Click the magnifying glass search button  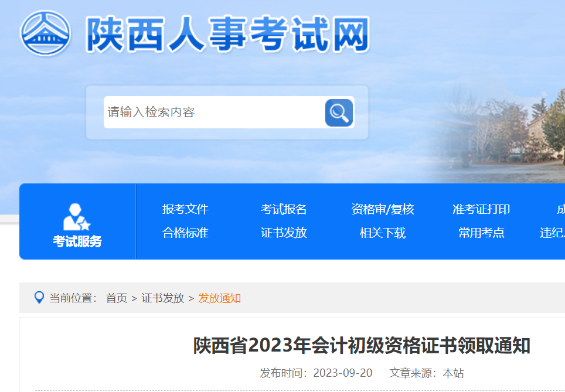(x=339, y=113)
